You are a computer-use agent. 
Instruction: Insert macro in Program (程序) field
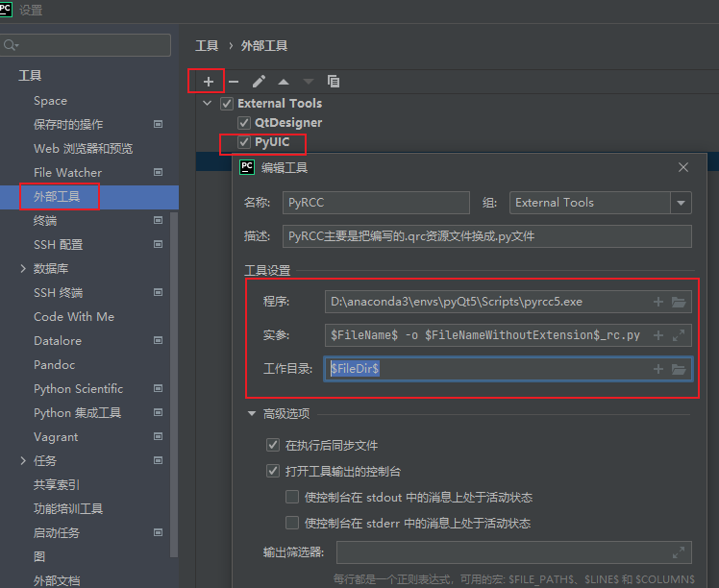click(x=658, y=302)
